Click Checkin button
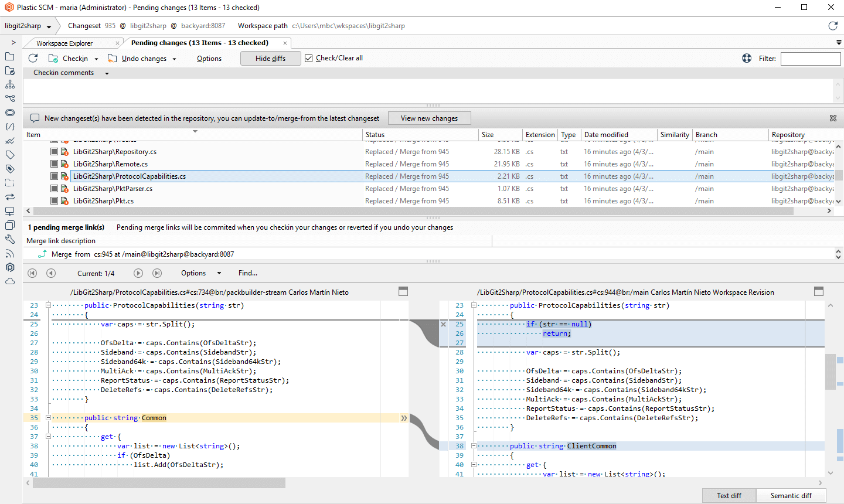844x504 pixels. (68, 59)
